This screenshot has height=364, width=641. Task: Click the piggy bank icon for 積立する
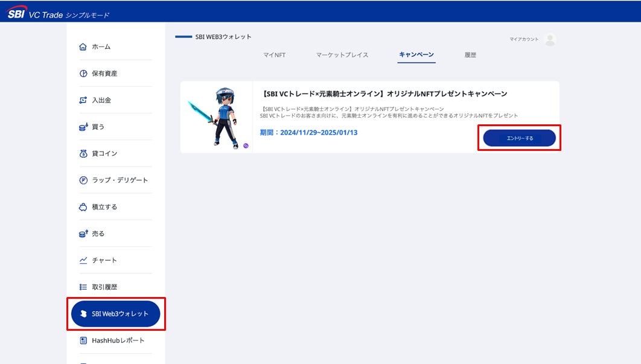coord(83,207)
